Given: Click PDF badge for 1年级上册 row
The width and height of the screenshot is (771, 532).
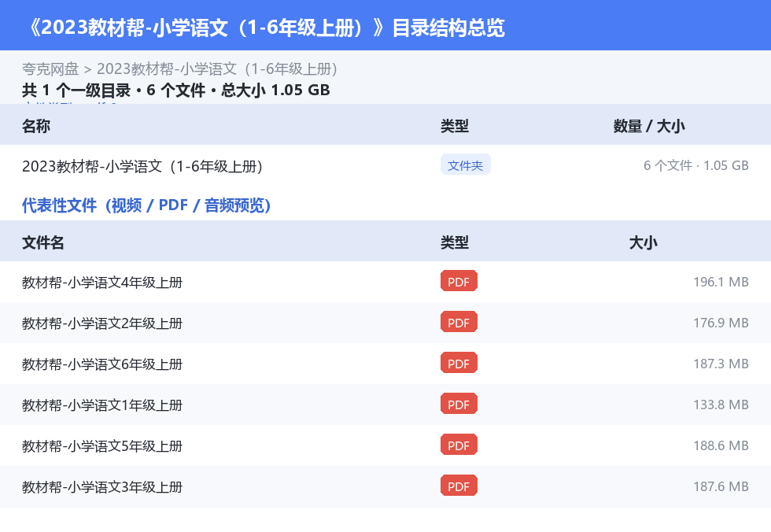Looking at the screenshot, I should 459,404.
